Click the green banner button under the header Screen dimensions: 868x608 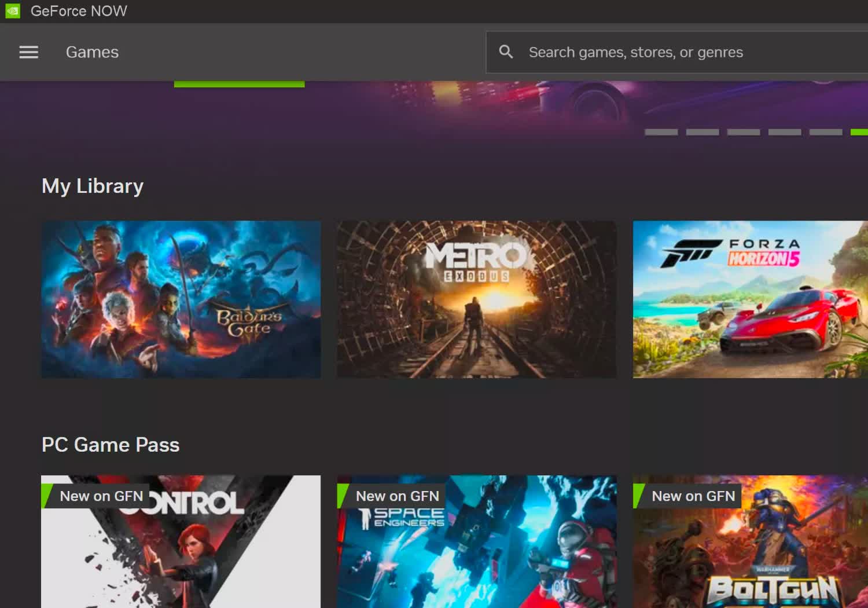240,84
